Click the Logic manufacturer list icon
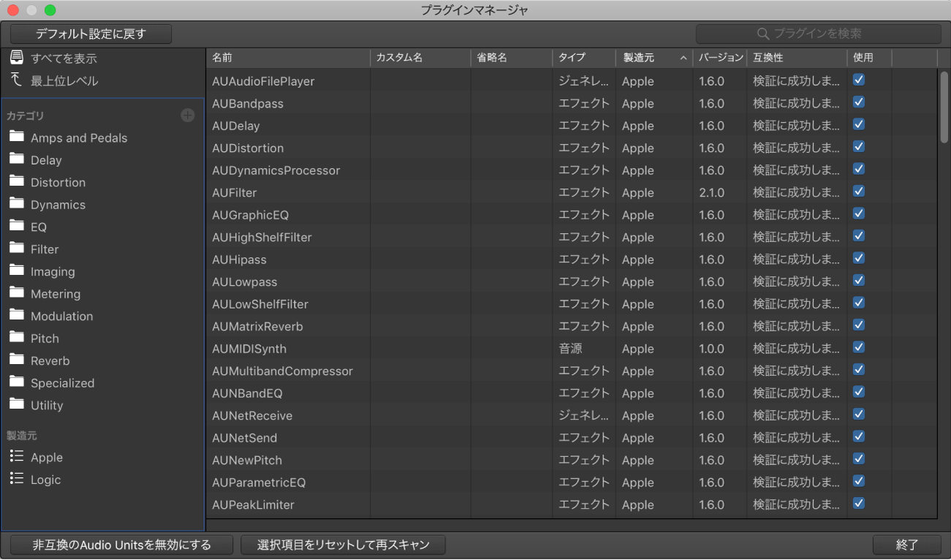 click(17, 479)
